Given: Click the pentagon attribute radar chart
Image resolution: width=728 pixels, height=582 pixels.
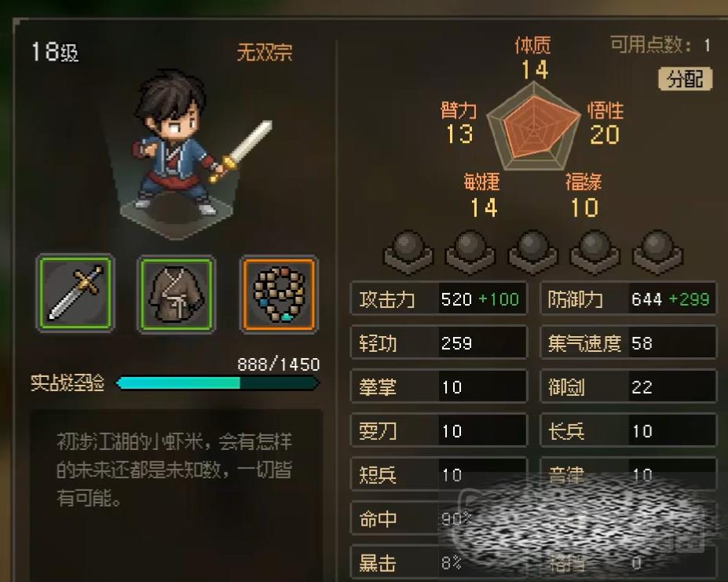Looking at the screenshot, I should pyautogui.click(x=533, y=126).
